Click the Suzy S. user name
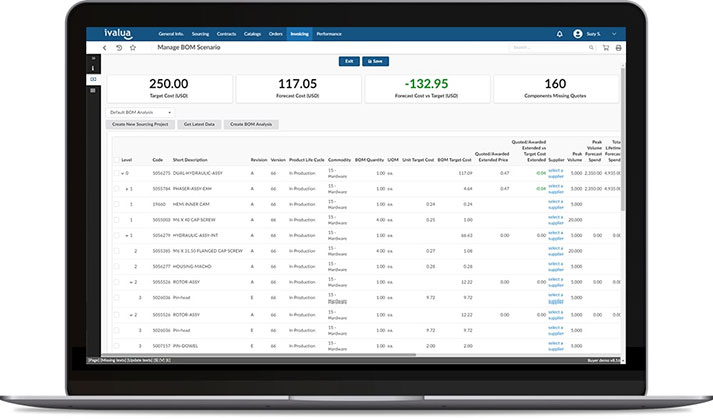This screenshot has width=713, height=419. point(593,34)
